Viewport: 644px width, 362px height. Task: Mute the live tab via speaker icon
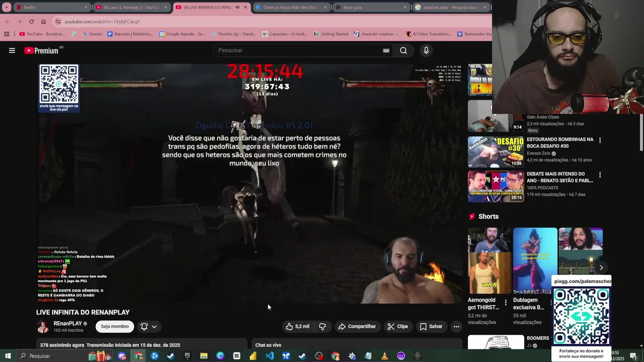(237, 8)
